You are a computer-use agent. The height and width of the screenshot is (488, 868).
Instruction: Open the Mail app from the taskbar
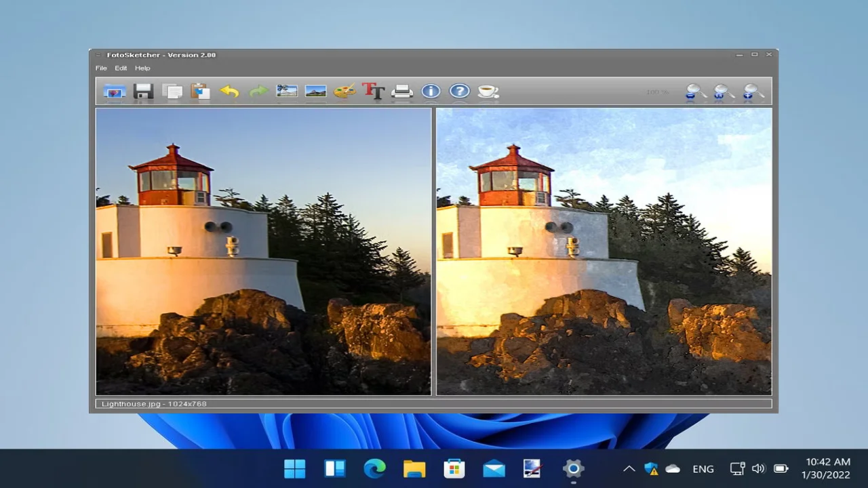(x=494, y=468)
